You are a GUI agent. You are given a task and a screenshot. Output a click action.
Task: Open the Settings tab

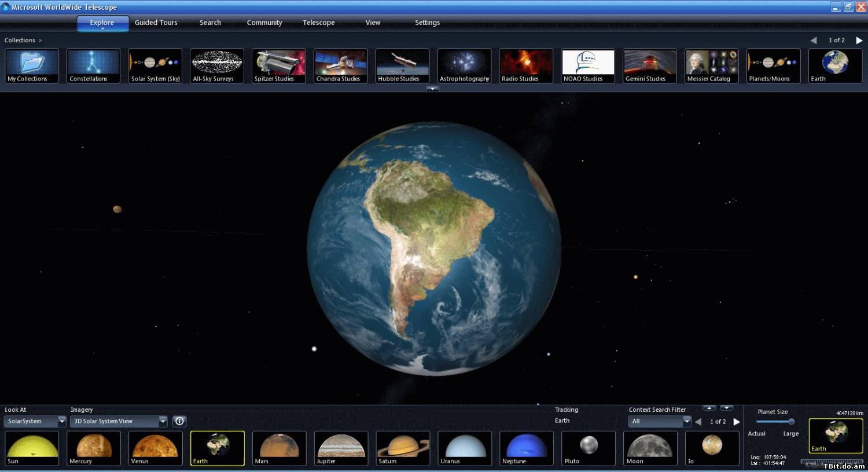point(427,23)
